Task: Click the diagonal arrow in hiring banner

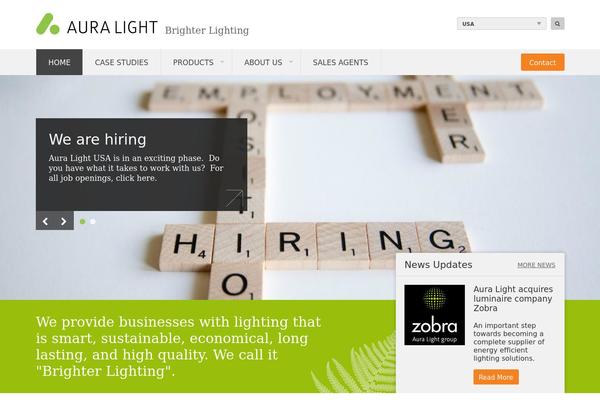Action: coord(234,198)
